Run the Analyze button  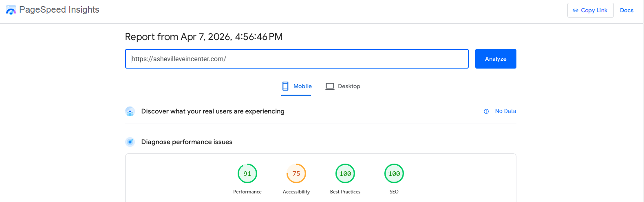(x=496, y=59)
